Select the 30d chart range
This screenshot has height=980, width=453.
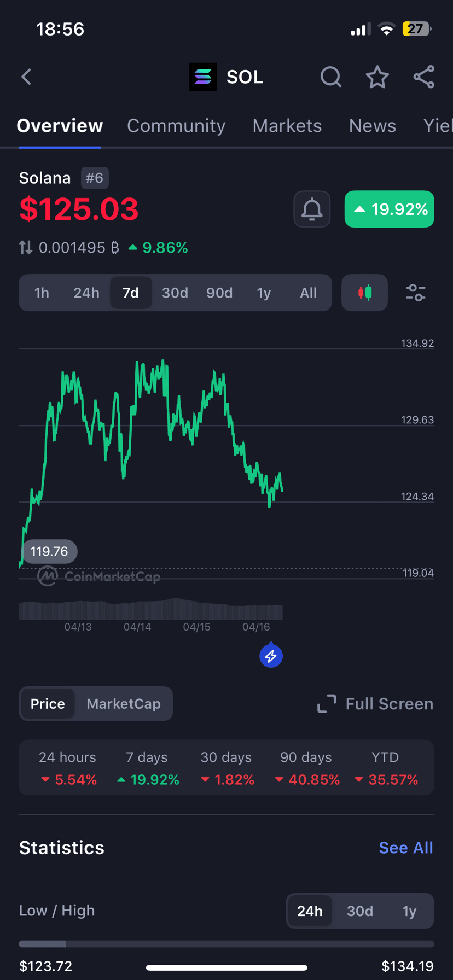(175, 293)
